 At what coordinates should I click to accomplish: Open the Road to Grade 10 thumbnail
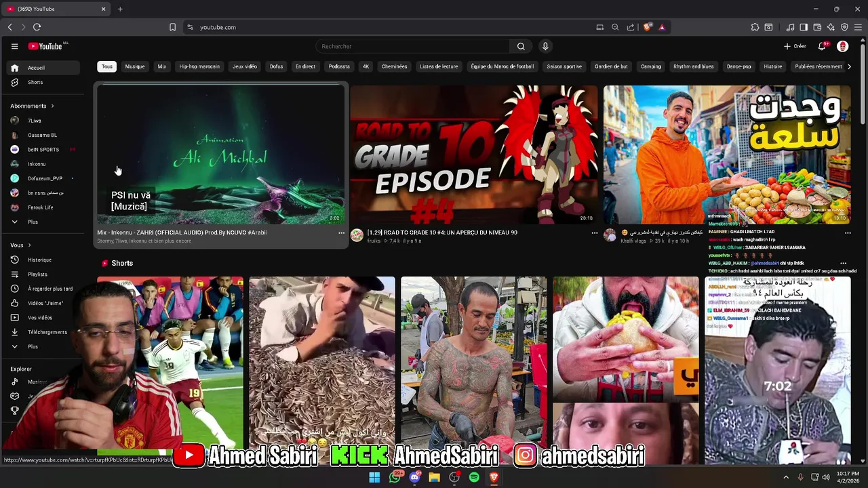pos(473,154)
